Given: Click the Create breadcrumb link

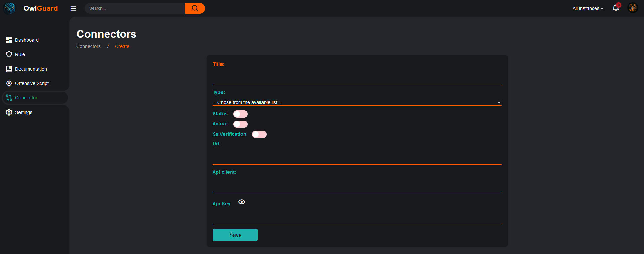Looking at the screenshot, I should 122,46.
